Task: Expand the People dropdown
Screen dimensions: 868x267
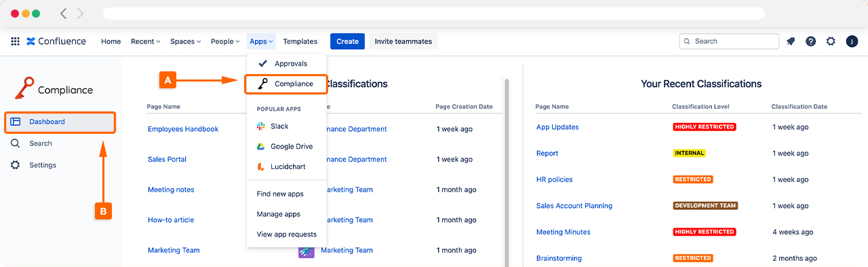Action: 225,41
